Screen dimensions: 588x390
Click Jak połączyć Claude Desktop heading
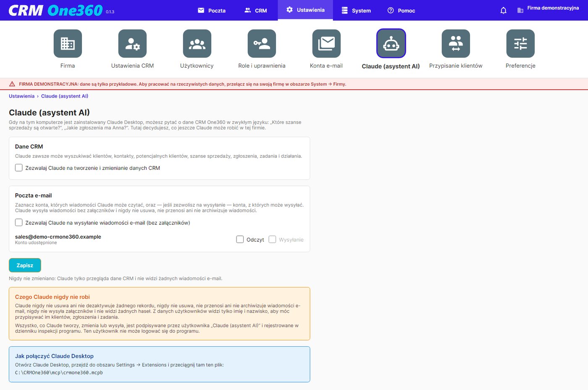(x=54, y=356)
